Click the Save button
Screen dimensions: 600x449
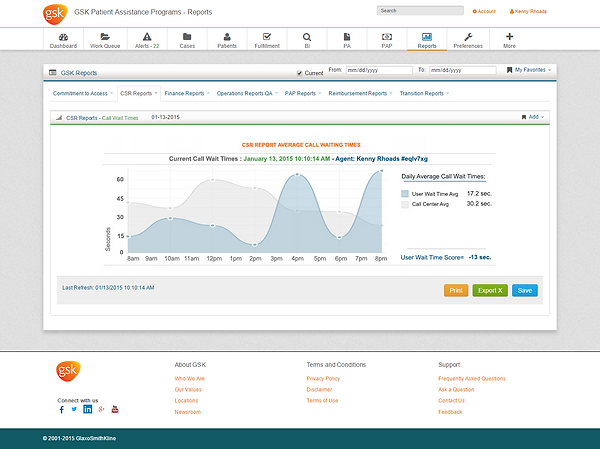(x=525, y=291)
